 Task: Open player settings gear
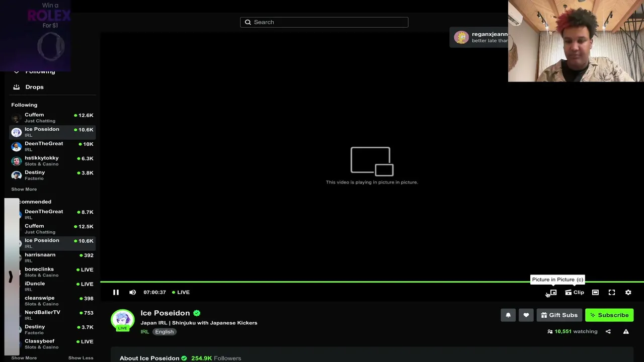(x=628, y=292)
